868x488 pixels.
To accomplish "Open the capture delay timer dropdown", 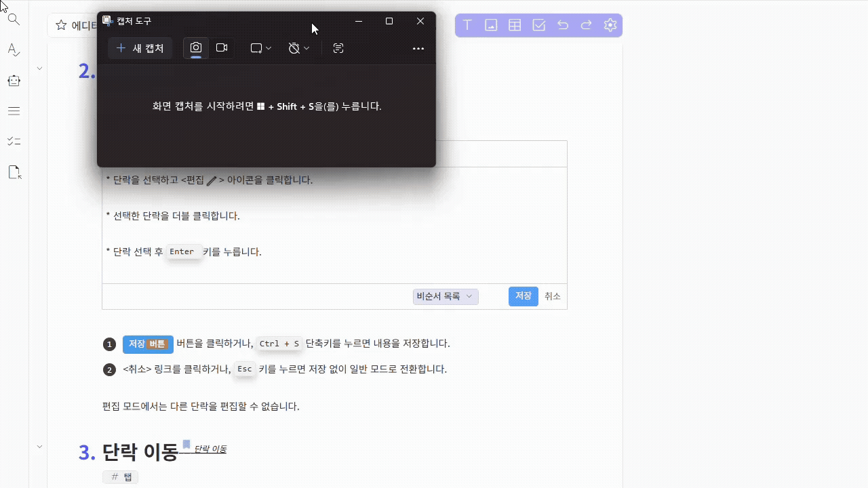I will 298,48.
